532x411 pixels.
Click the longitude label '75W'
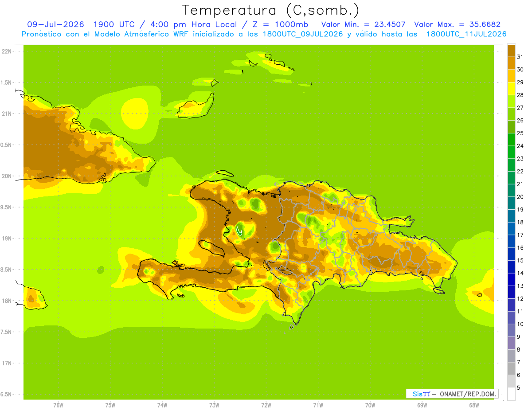(x=110, y=405)
